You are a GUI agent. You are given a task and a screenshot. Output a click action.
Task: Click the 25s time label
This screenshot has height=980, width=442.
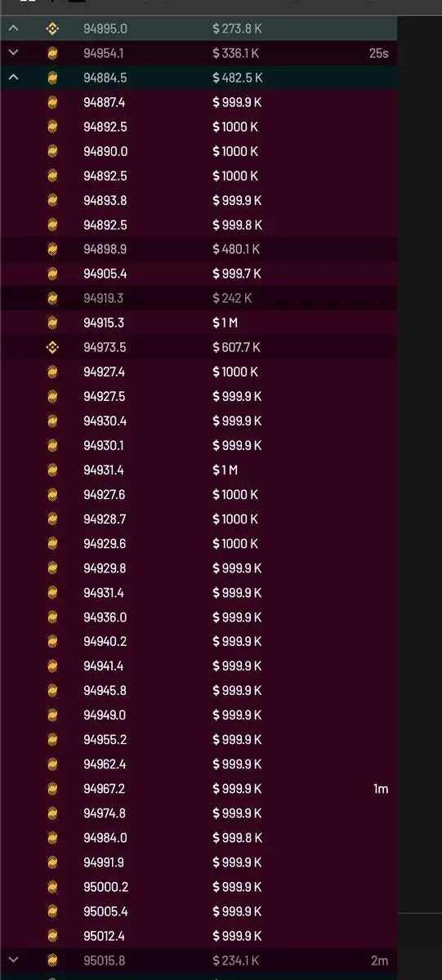coord(379,53)
